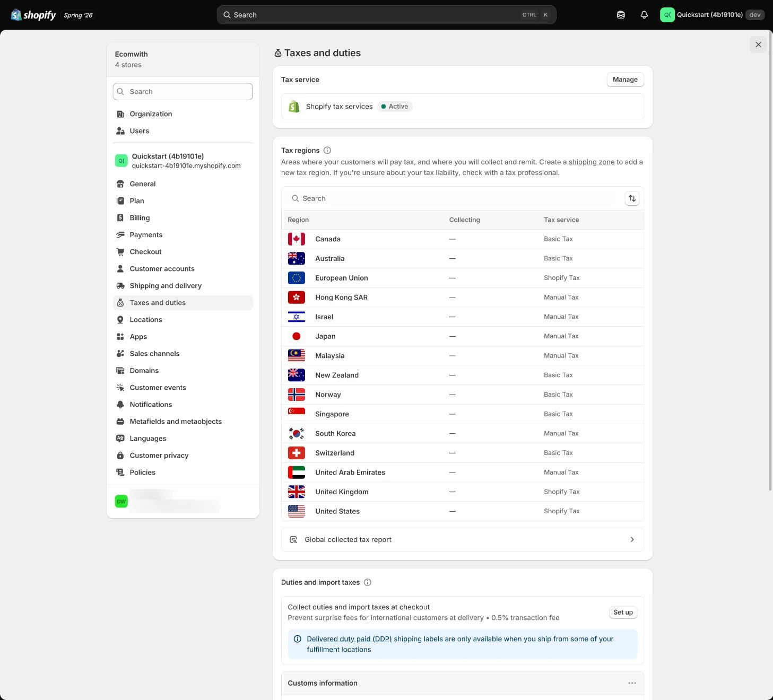Click the Plan icon in sidebar
The height and width of the screenshot is (700, 773).
coord(120,201)
